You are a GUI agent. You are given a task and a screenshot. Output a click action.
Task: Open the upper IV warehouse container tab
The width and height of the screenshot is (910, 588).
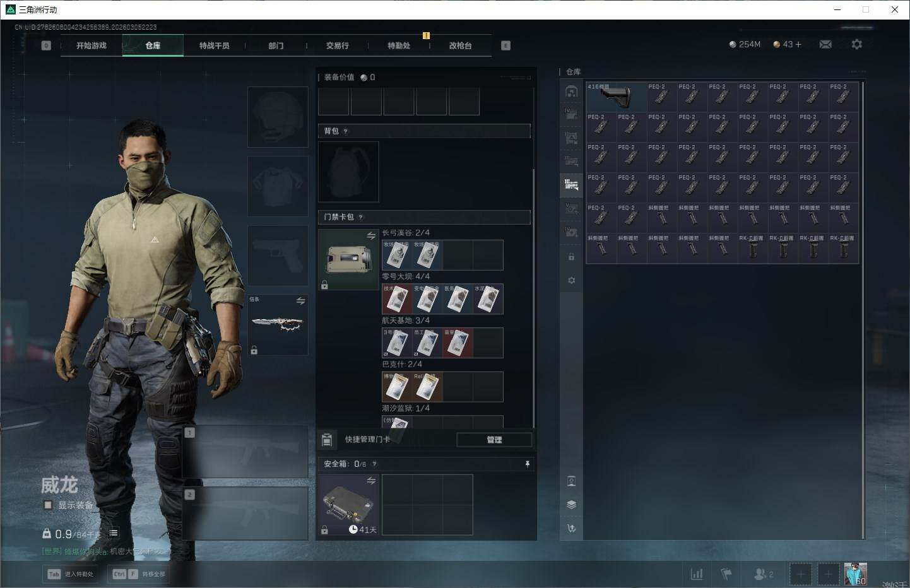coord(571,114)
